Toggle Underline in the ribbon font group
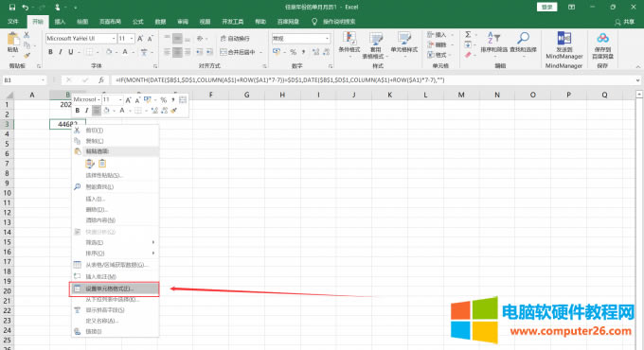The width and height of the screenshot is (644, 350). point(71,52)
